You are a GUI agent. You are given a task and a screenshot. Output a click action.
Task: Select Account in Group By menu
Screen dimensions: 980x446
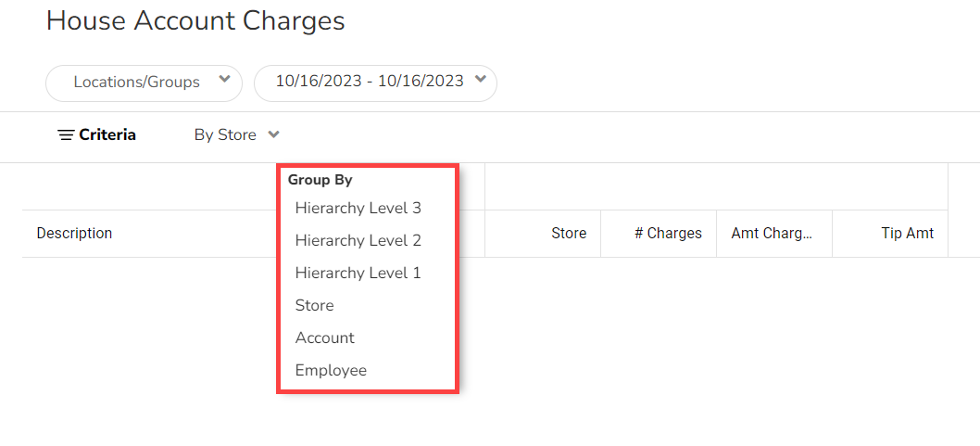point(324,338)
